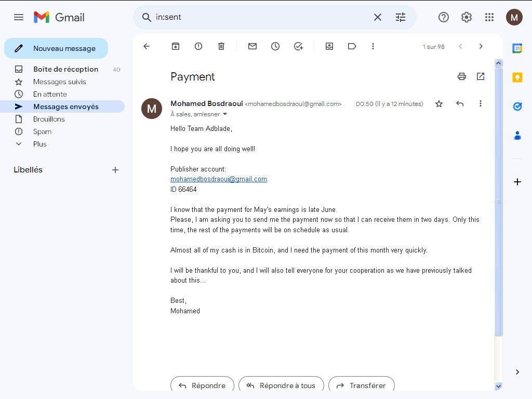Image resolution: width=532 pixels, height=399 pixels.
Task: Click the vertical scrollbar down arrow
Action: [x=498, y=386]
